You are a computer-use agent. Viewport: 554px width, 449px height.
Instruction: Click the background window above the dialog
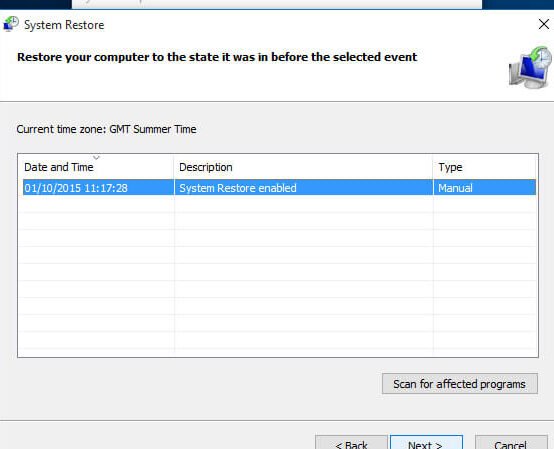coord(277,4)
